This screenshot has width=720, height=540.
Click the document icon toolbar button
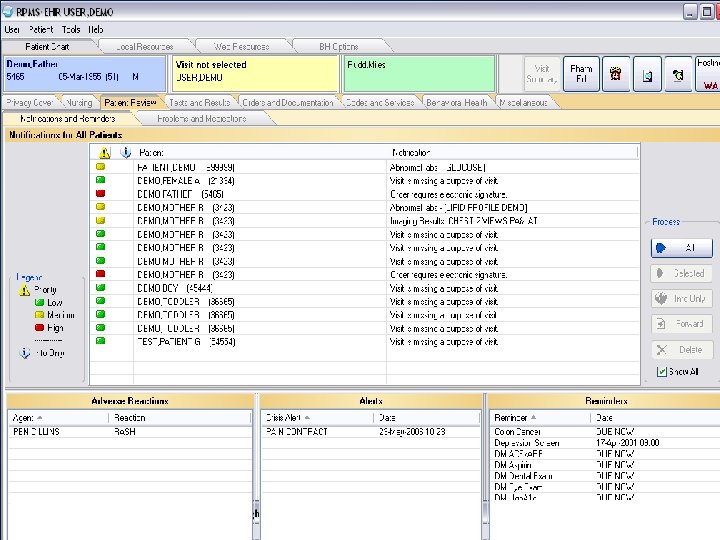click(x=647, y=74)
